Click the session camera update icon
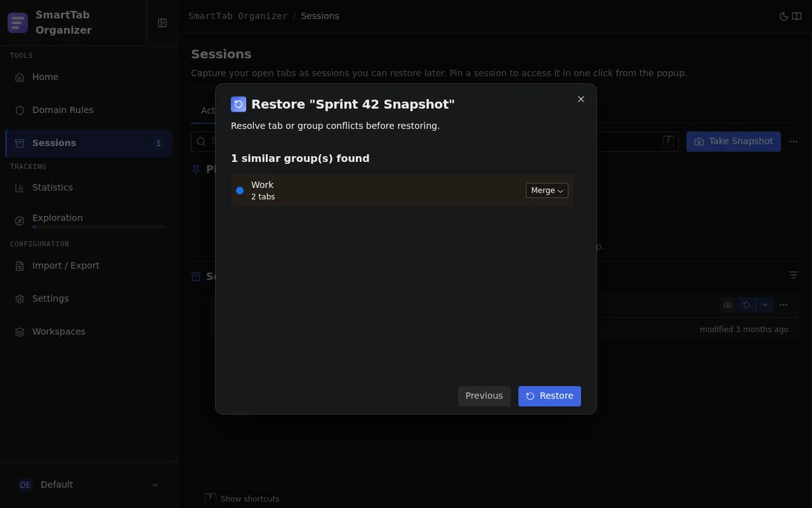This screenshot has width=812, height=508. 728,305
